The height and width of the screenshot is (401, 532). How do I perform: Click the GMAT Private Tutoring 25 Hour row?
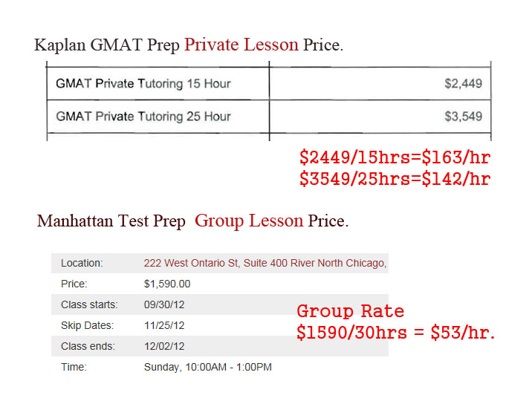143,117
